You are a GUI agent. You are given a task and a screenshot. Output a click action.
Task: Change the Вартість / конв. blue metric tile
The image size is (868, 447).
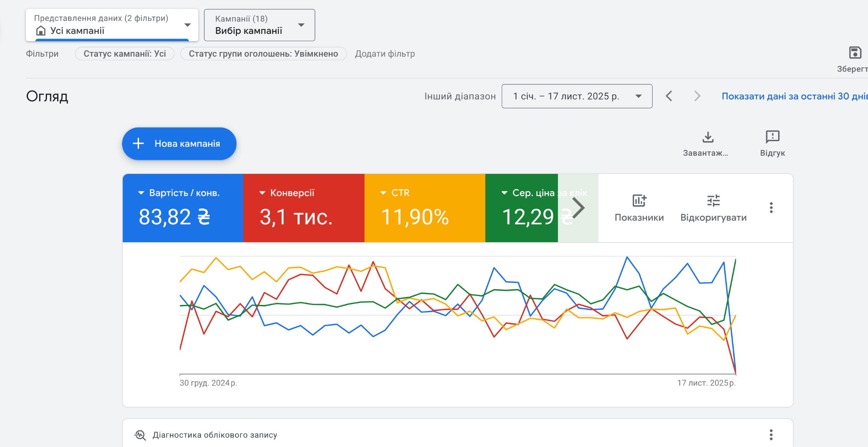tap(183, 208)
